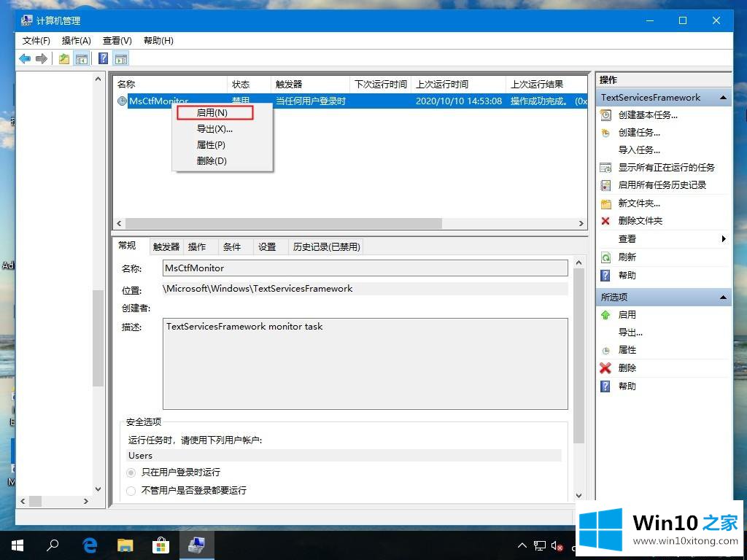The image size is (747, 560).
Task: Click the 创建任务 icon in actions pane
Action: [x=605, y=133]
